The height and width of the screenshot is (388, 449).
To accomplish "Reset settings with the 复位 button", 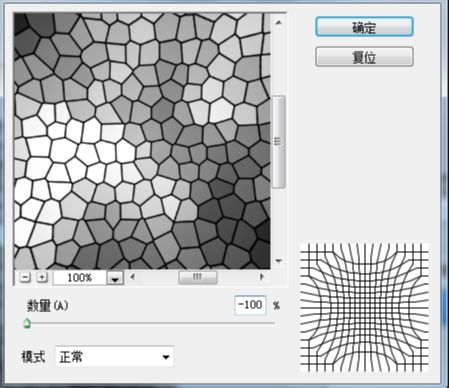I will 364,57.
